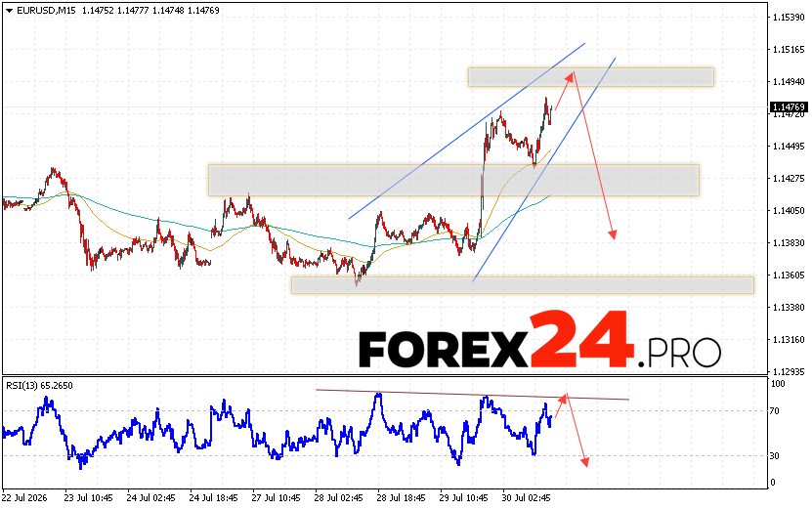Select the RSI scale level 0
Screen dimensions: 812x509
[x=773, y=483]
